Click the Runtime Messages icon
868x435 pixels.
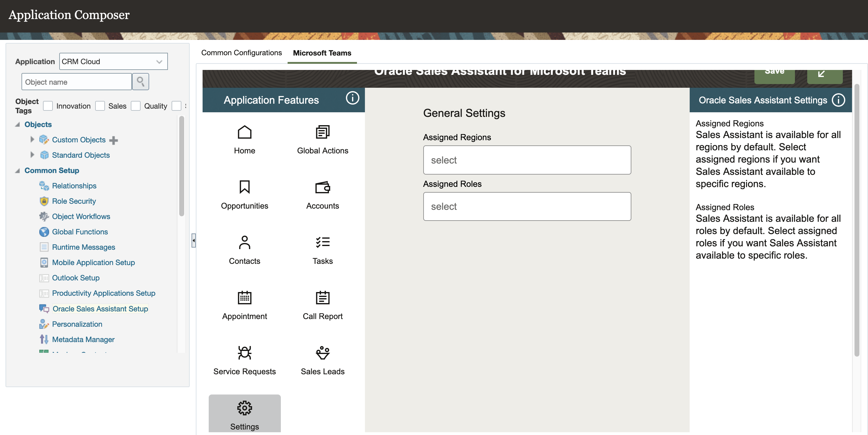[x=44, y=247]
